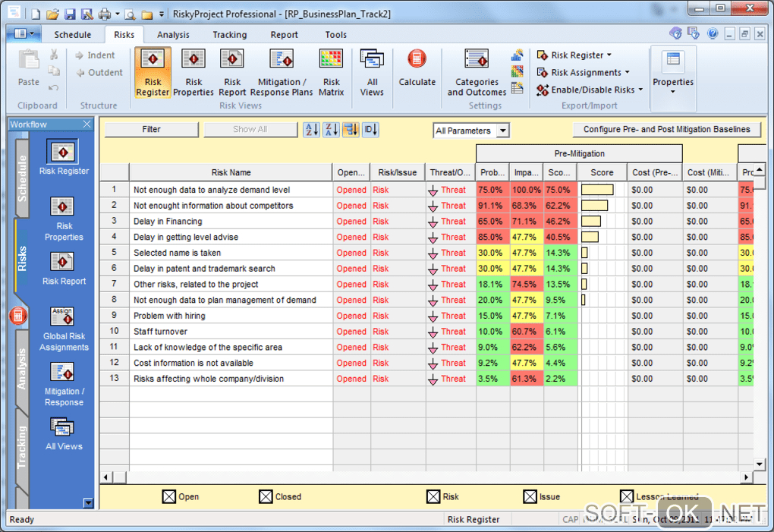Click the Outdent button

tap(99, 73)
